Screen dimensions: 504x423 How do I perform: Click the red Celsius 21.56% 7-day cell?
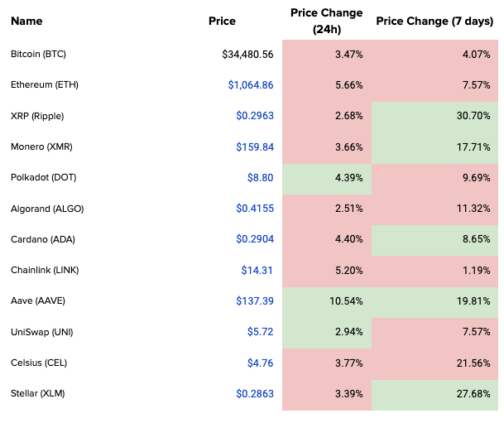tap(434, 363)
